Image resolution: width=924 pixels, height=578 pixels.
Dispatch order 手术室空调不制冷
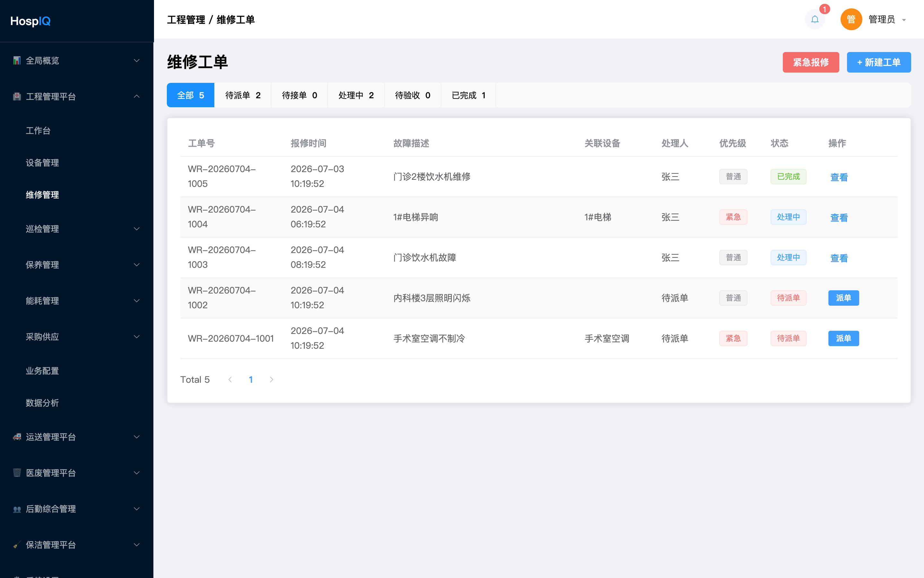[843, 338]
